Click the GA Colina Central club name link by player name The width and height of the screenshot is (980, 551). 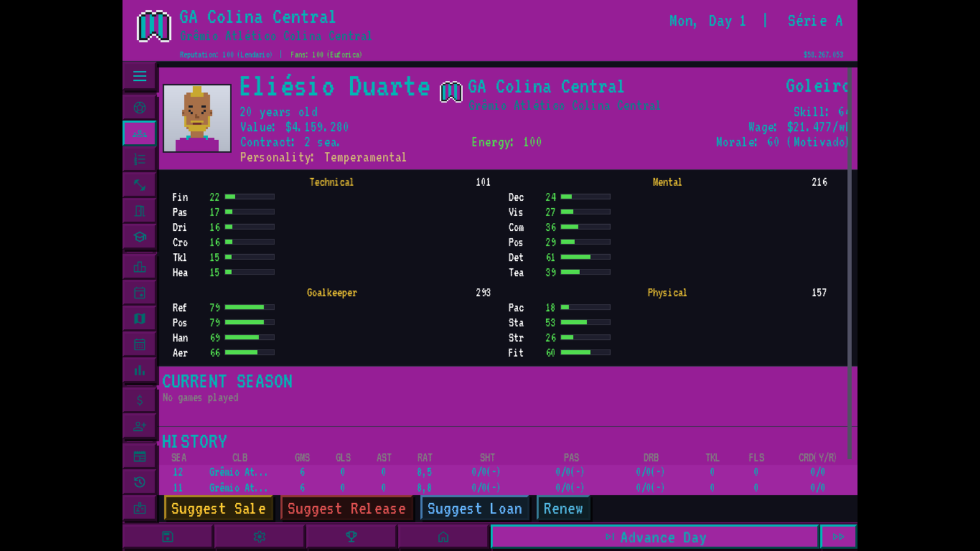pos(546,87)
